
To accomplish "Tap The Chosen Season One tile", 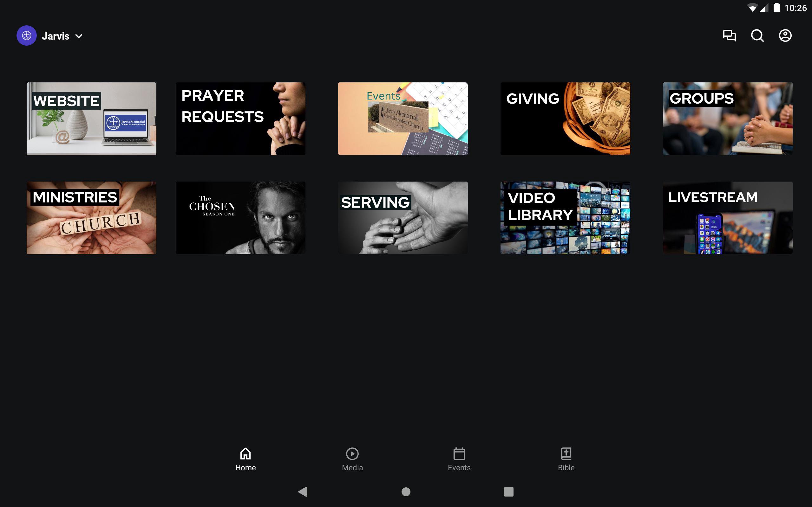I will (x=240, y=218).
